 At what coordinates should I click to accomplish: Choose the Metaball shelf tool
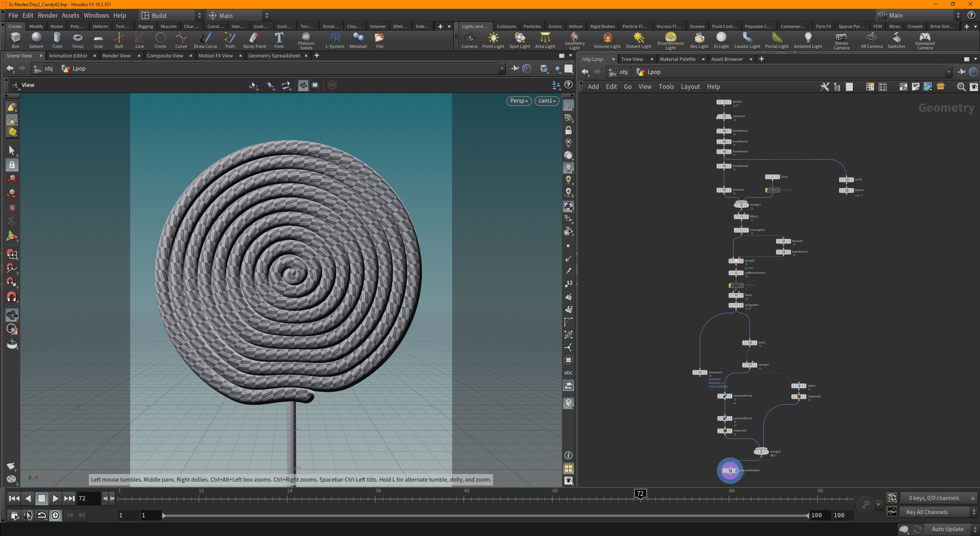click(358, 40)
